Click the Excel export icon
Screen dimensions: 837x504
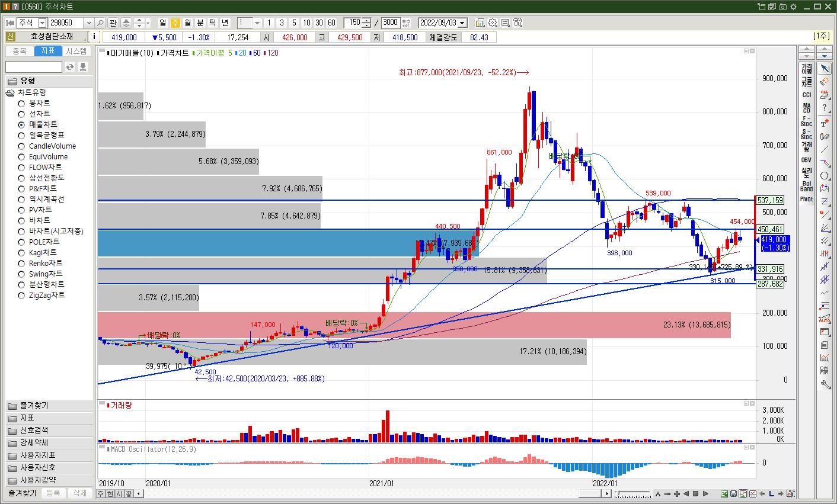724,493
